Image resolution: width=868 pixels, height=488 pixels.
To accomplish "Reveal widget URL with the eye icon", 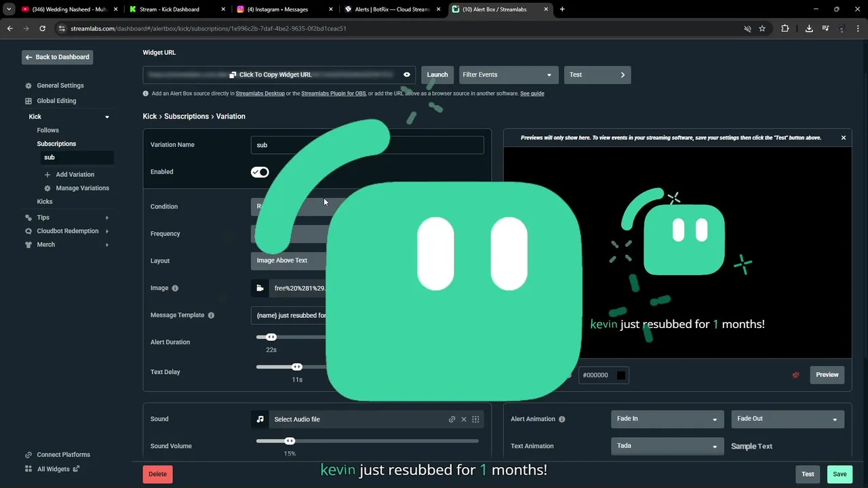I will click(x=407, y=75).
